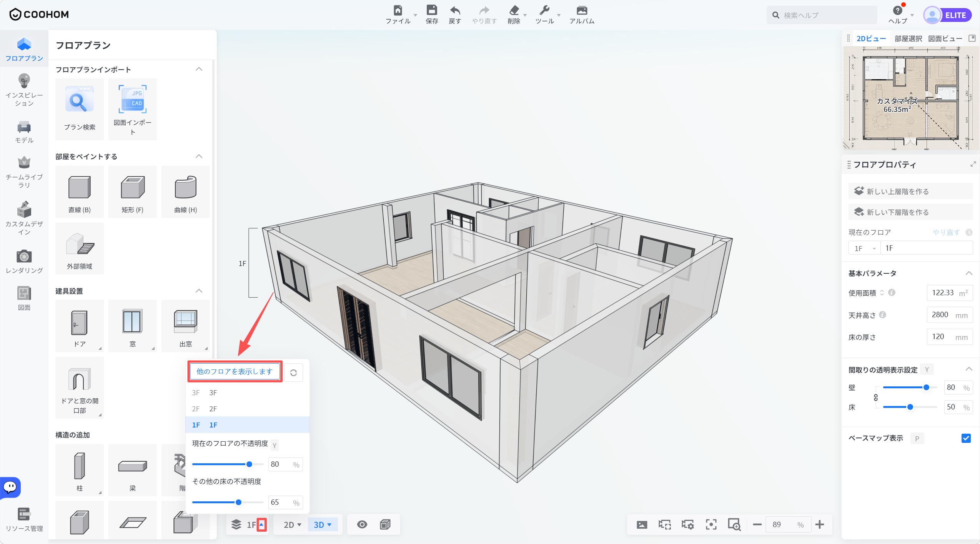Select the 図面インポート tool

coord(133,110)
